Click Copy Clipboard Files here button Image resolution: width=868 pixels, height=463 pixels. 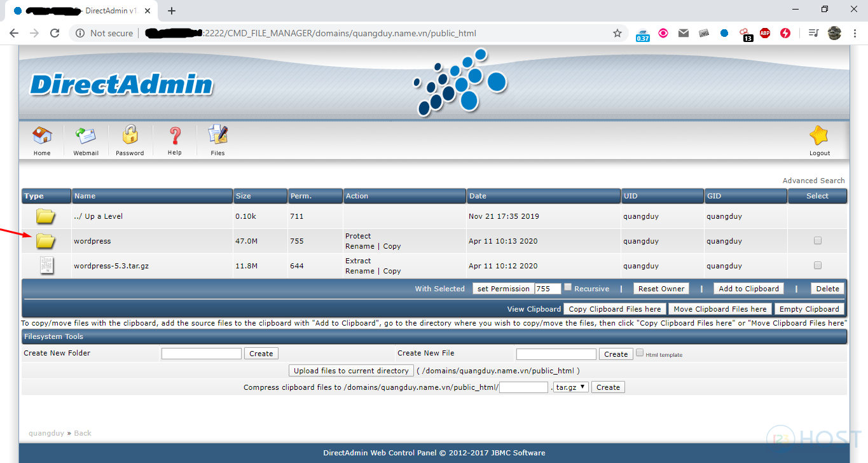click(x=615, y=309)
